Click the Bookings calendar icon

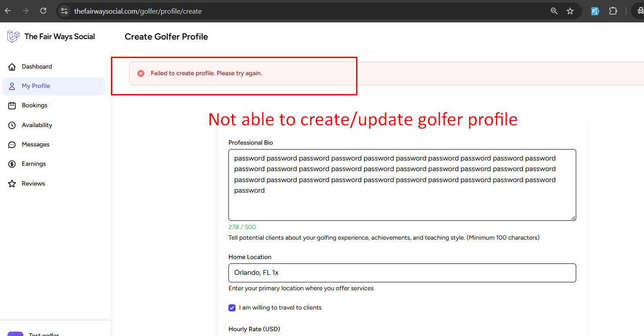[x=12, y=106]
